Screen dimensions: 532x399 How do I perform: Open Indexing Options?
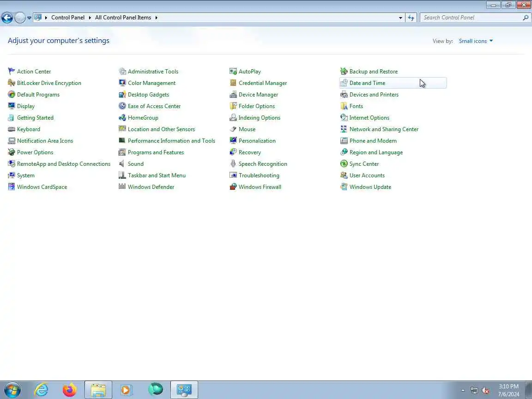[259, 117]
